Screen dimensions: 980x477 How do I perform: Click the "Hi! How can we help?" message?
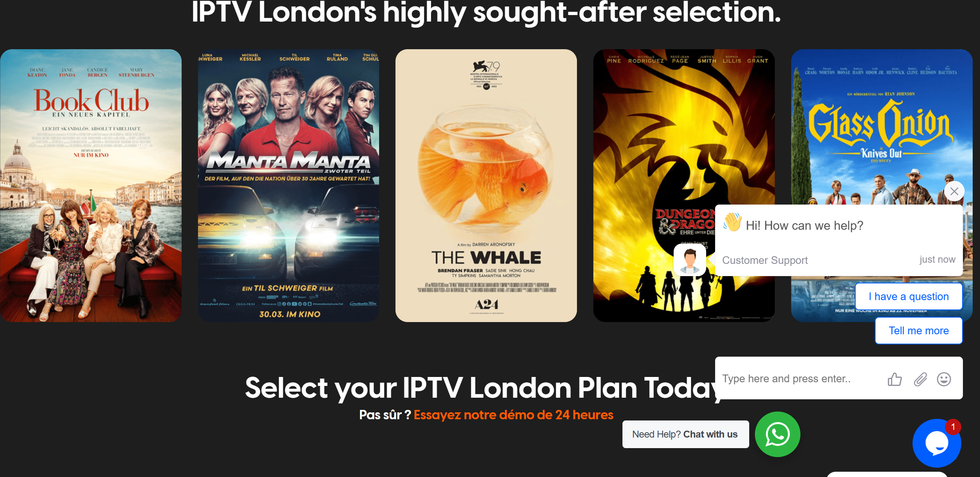[804, 226]
